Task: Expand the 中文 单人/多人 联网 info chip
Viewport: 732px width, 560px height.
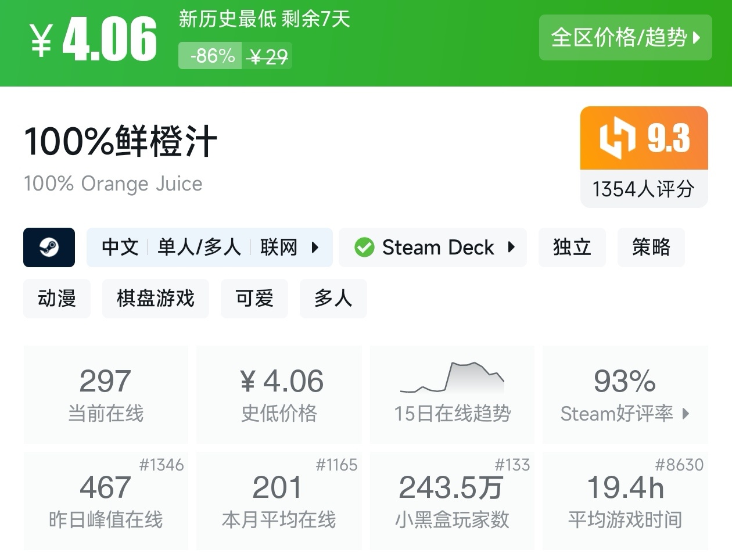Action: (210, 247)
